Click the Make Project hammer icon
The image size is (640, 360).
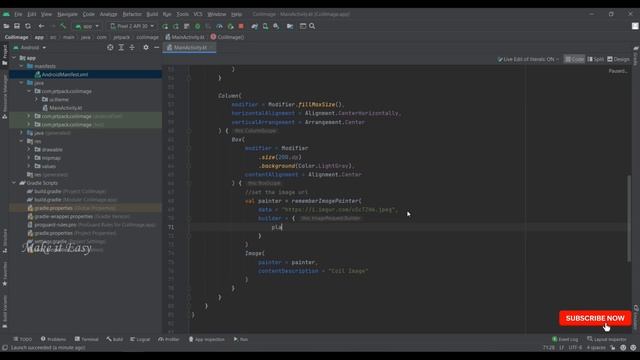63,26
